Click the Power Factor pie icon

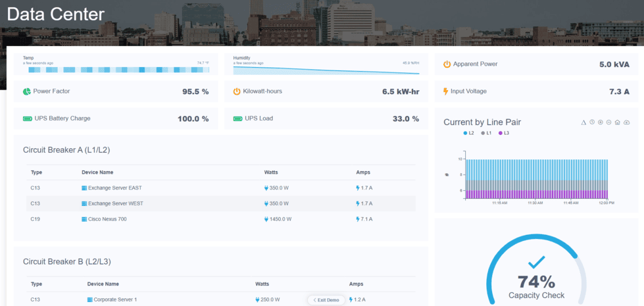pyautogui.click(x=27, y=91)
